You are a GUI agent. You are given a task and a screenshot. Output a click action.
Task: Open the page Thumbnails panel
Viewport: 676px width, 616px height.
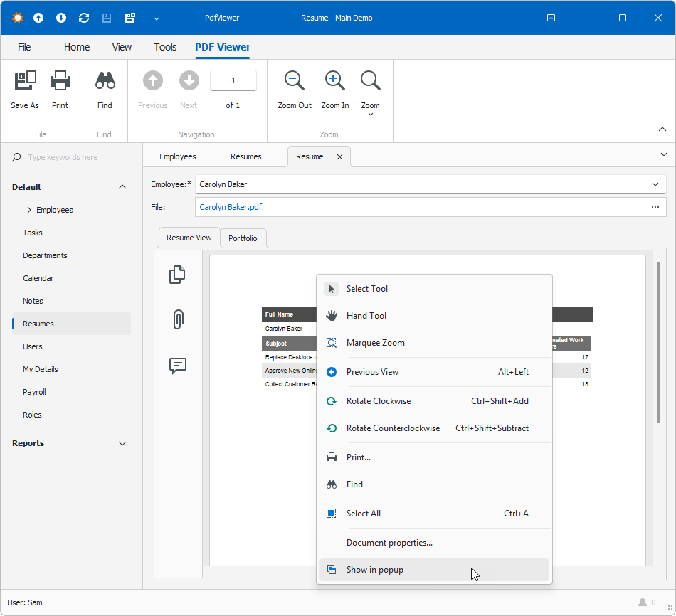pos(177,274)
